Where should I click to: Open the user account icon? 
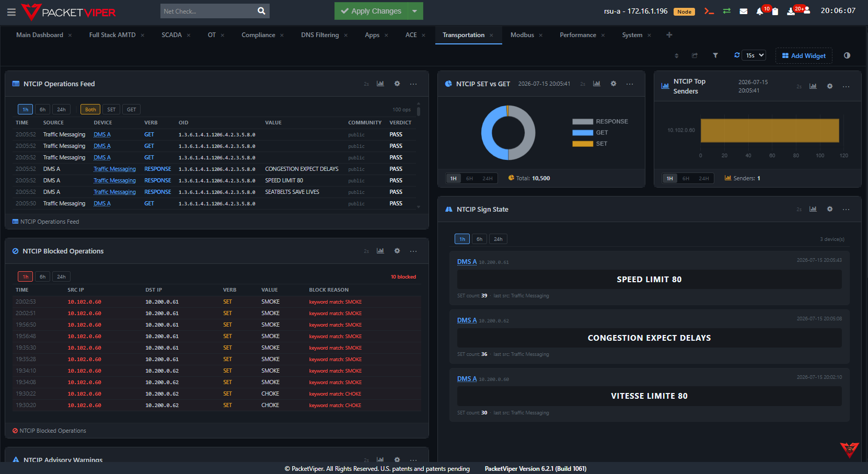pos(807,10)
